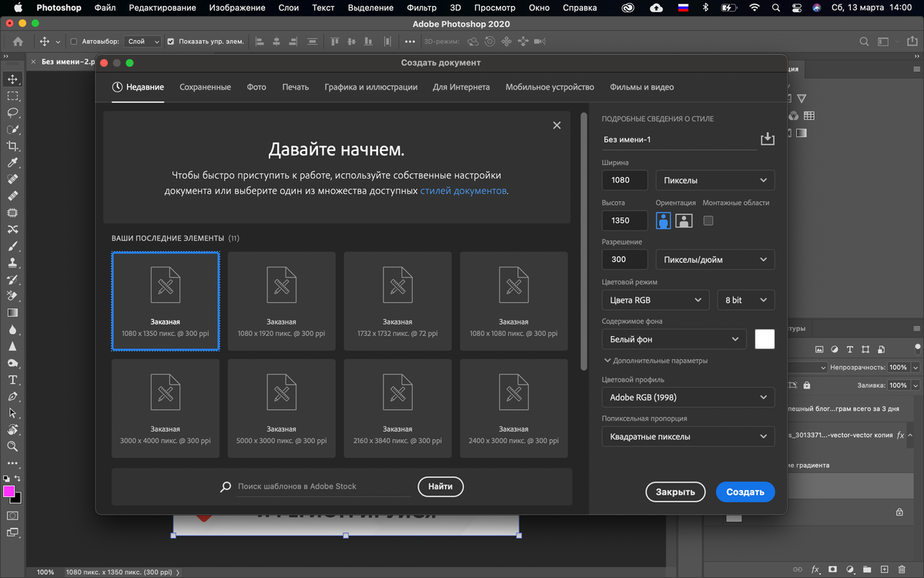Viewport: 924px width, 578px height.
Task: Toggle the Автовыбор checkbox
Action: pyautogui.click(x=74, y=42)
